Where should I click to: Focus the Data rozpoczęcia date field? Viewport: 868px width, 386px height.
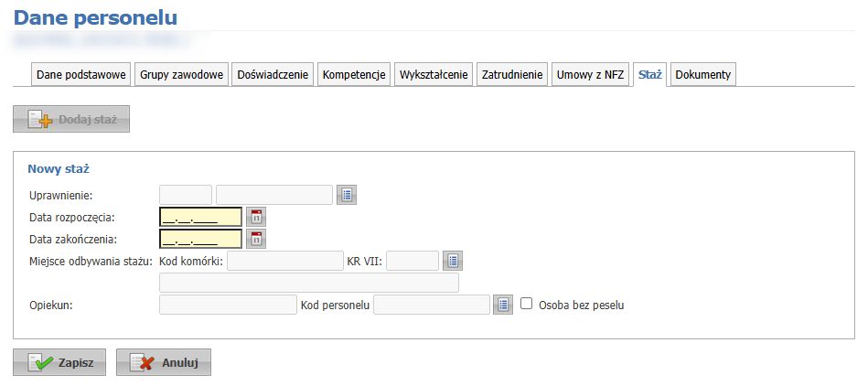tap(200, 217)
